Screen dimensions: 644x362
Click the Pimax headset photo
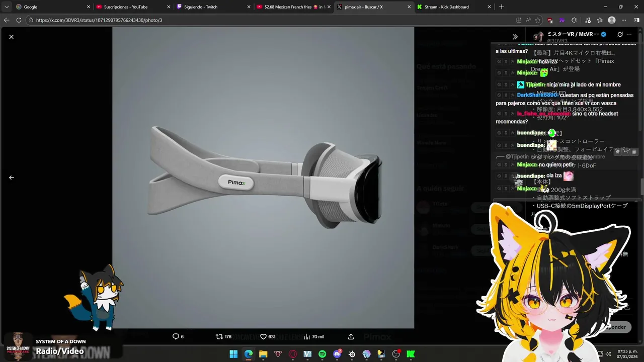(x=263, y=177)
